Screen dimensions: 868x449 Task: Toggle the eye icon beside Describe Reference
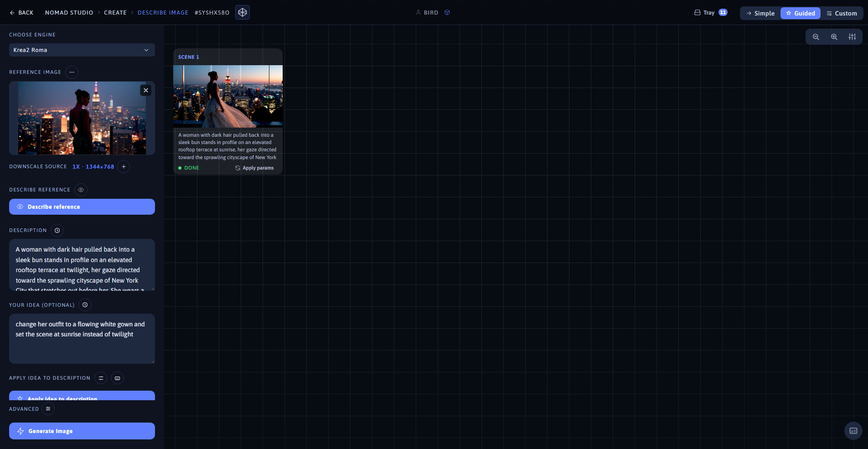[x=81, y=190]
